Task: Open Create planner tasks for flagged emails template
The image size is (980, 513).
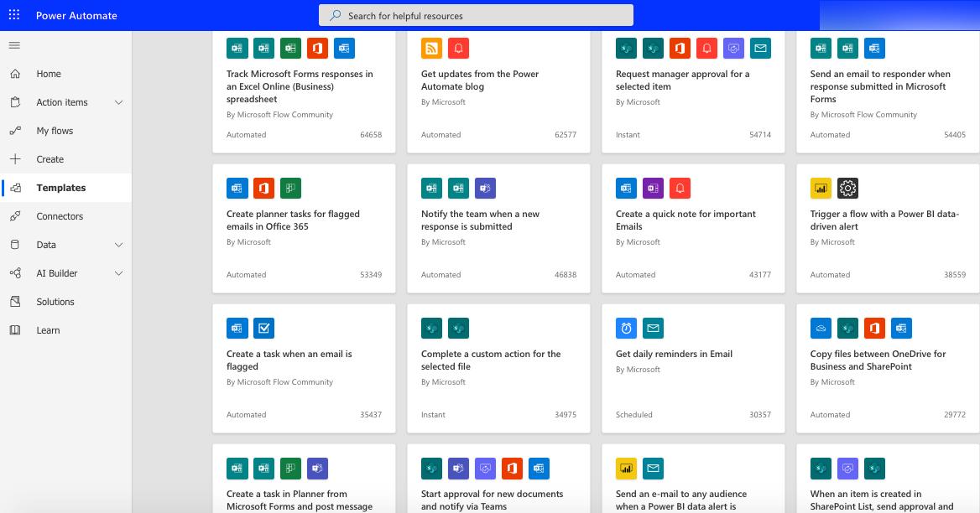Action: [305, 228]
